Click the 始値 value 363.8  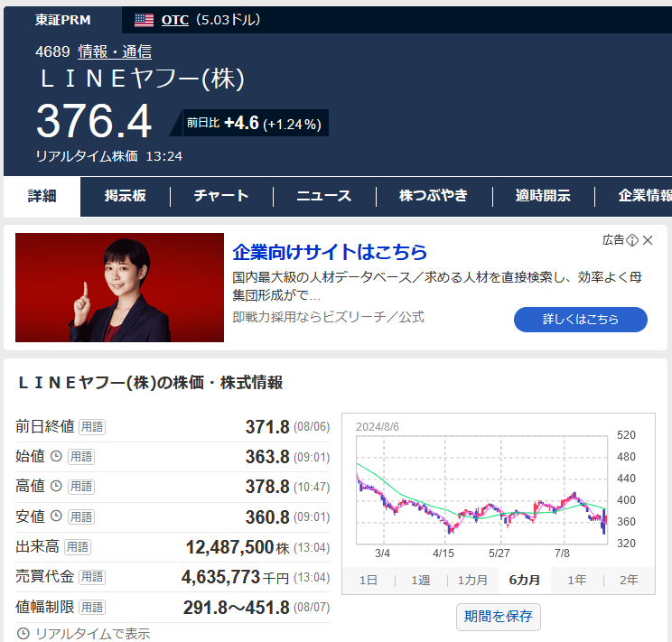click(267, 457)
